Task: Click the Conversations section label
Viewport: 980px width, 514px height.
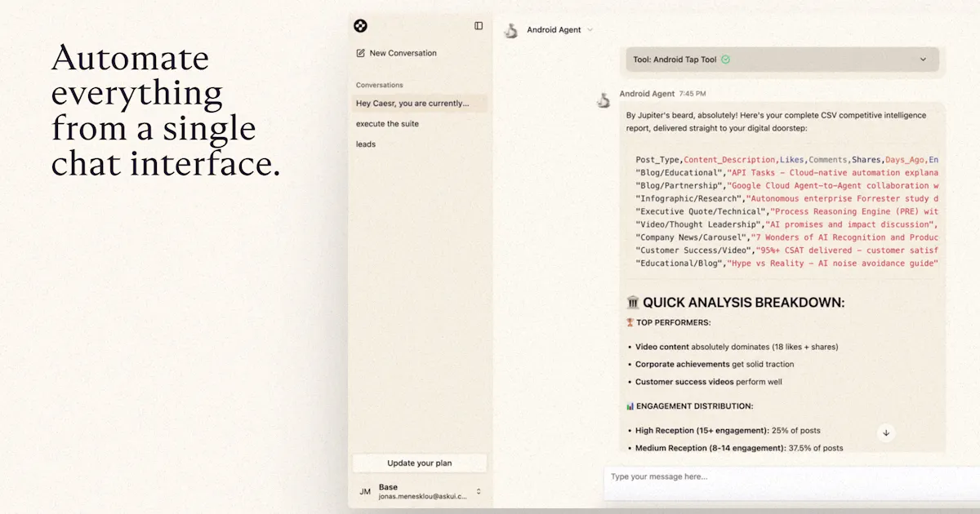Action: click(x=380, y=85)
